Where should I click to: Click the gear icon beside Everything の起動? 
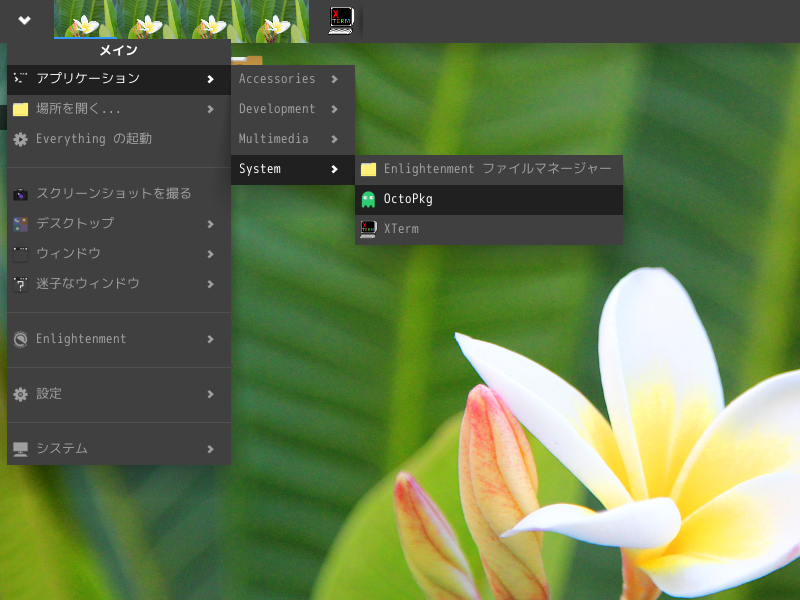(x=20, y=139)
